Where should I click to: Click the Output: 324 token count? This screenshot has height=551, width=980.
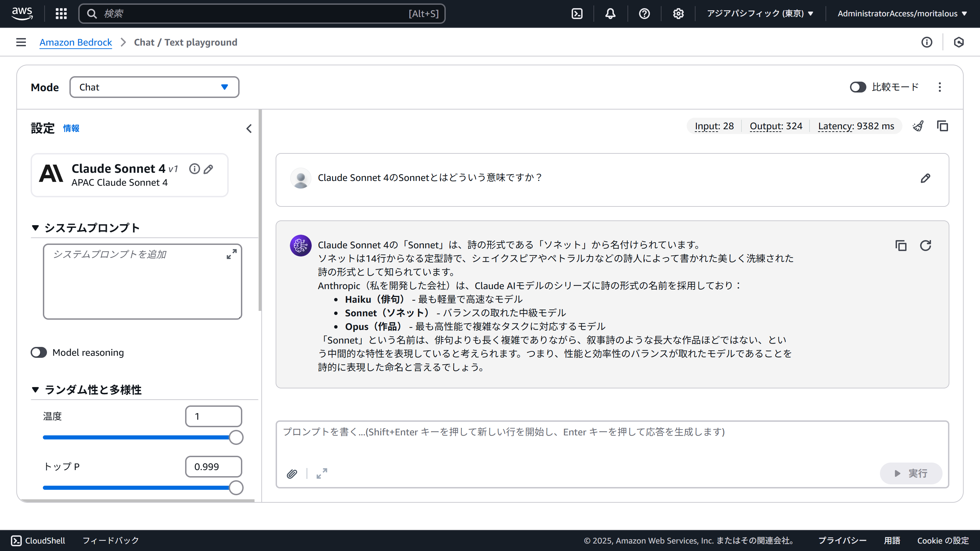(x=776, y=126)
